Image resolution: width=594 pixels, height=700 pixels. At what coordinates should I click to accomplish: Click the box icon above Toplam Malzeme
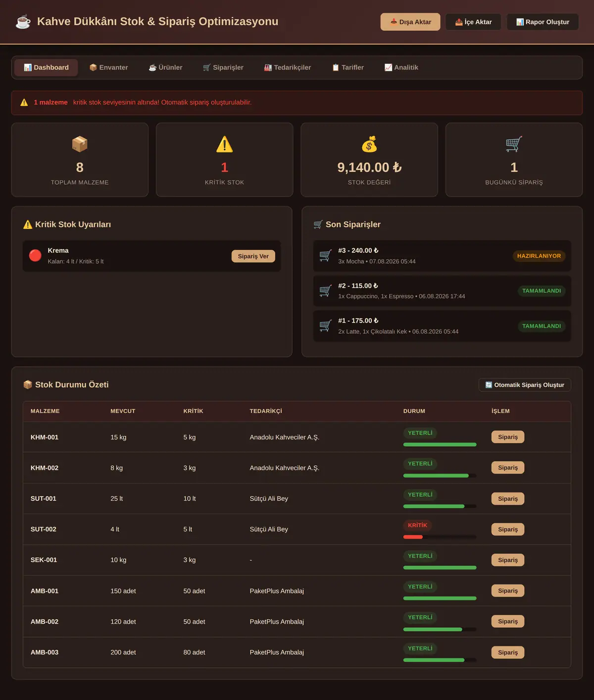tap(80, 144)
